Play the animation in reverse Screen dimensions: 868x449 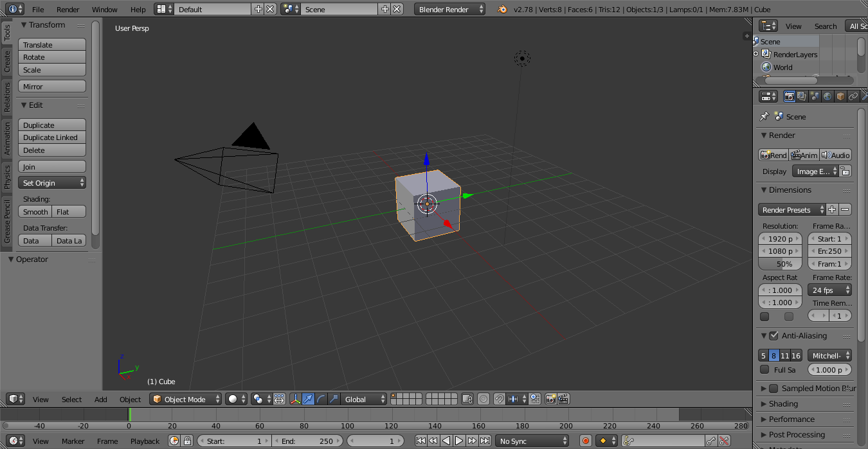pos(446,441)
